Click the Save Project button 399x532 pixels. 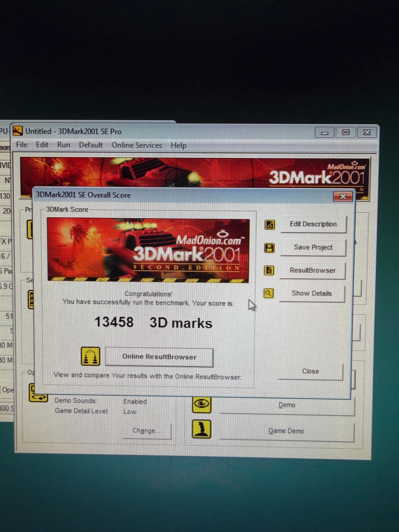point(313,247)
